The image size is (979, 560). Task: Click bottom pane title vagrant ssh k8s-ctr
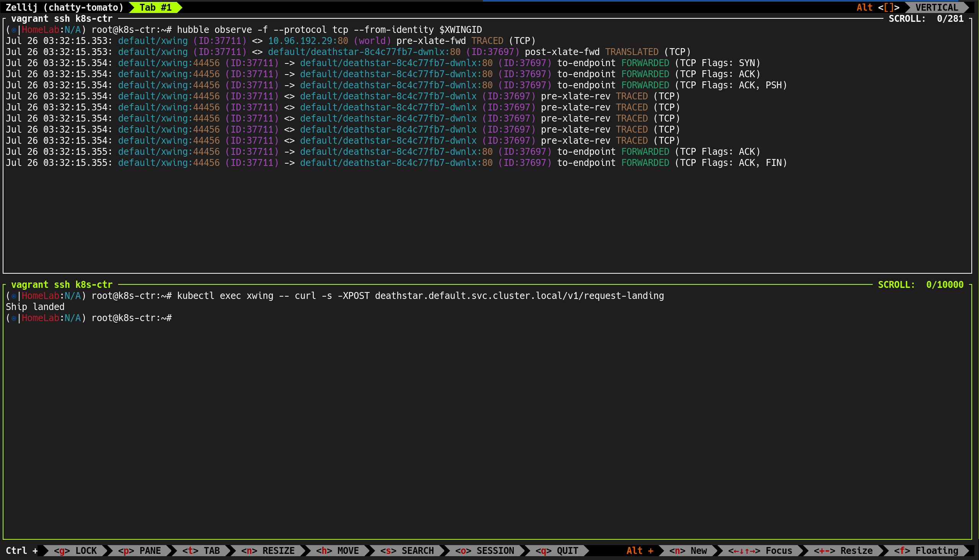(x=62, y=284)
